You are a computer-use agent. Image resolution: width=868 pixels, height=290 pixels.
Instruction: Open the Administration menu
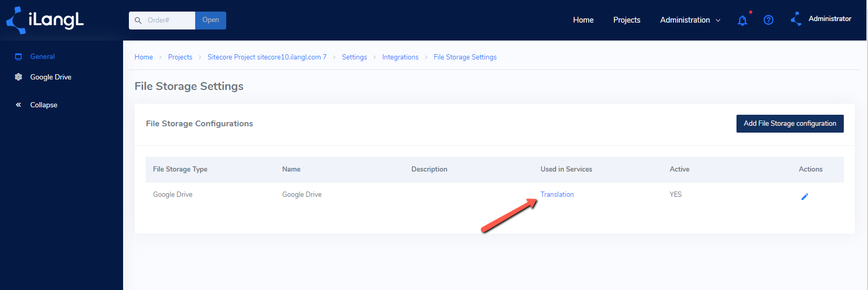pos(685,20)
